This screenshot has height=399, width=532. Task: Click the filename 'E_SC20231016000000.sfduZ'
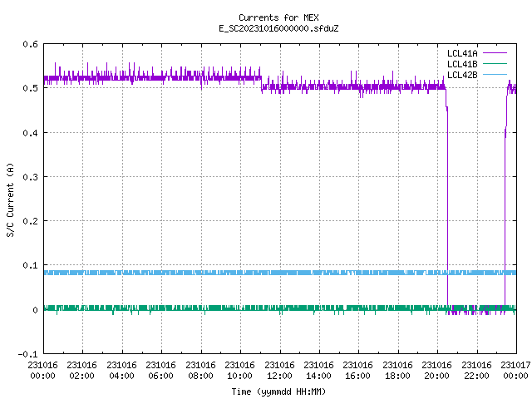[278, 28]
